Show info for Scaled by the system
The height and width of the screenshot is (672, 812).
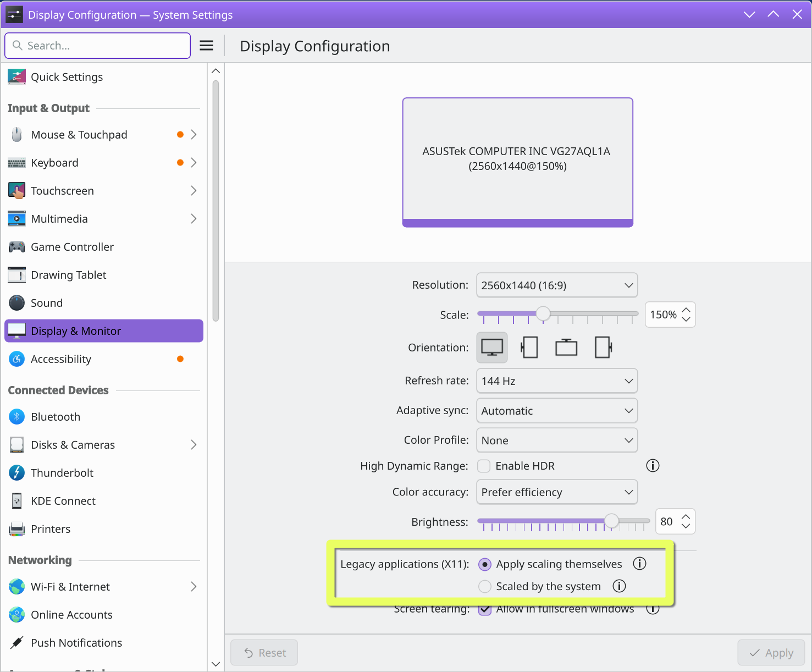tap(619, 586)
